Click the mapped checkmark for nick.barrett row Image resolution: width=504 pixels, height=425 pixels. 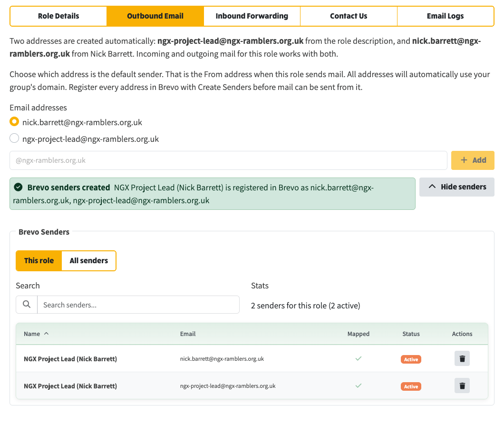coord(359,358)
